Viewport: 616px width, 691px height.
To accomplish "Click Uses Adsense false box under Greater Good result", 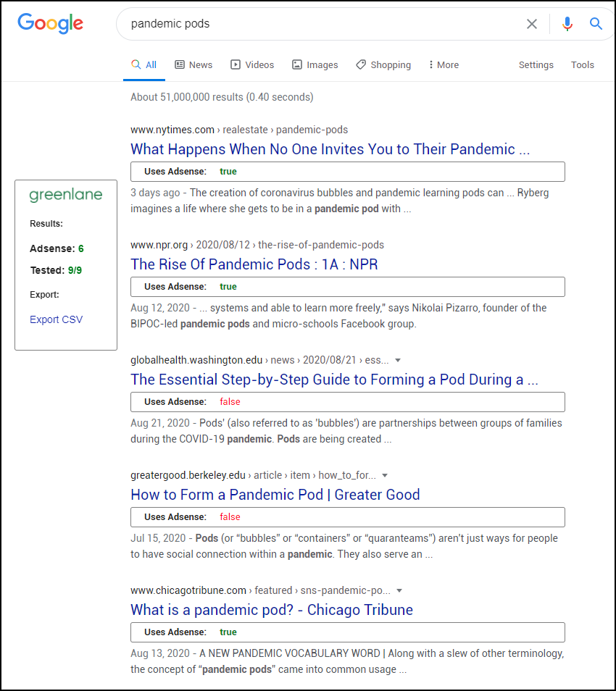I will (347, 517).
